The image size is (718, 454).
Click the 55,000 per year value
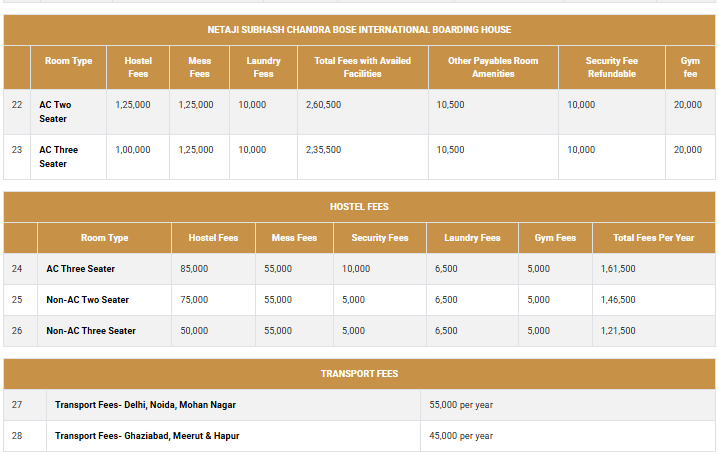point(461,405)
